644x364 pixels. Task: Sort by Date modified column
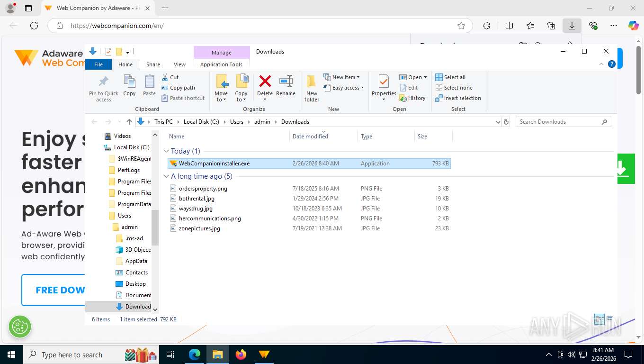click(310, 136)
